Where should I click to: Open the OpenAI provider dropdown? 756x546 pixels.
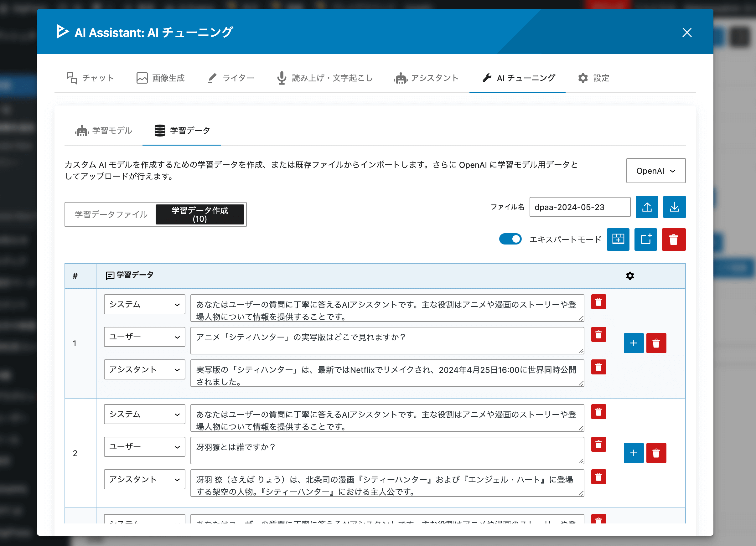(x=656, y=171)
